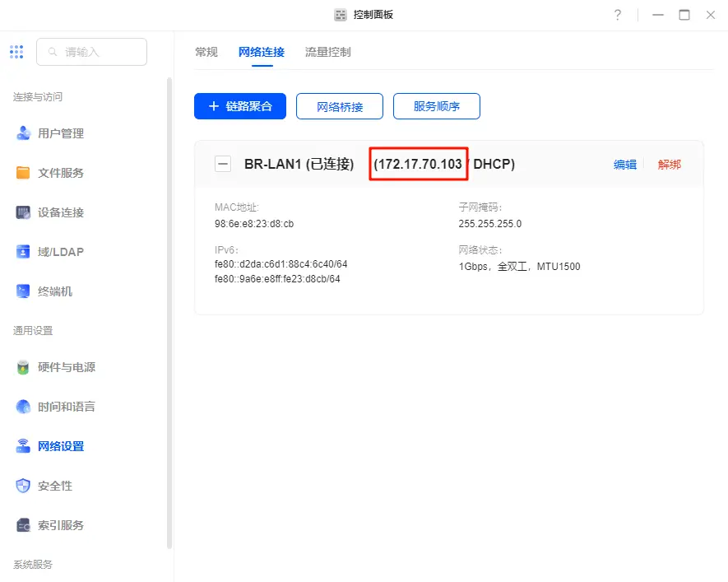Click the 编辑 link for BR-LAN1
The image size is (728, 582).
(625, 165)
